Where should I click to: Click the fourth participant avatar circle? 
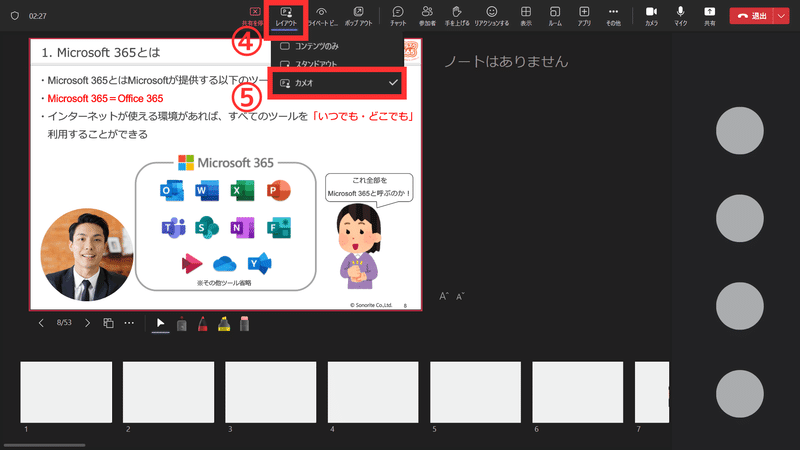coord(740,394)
